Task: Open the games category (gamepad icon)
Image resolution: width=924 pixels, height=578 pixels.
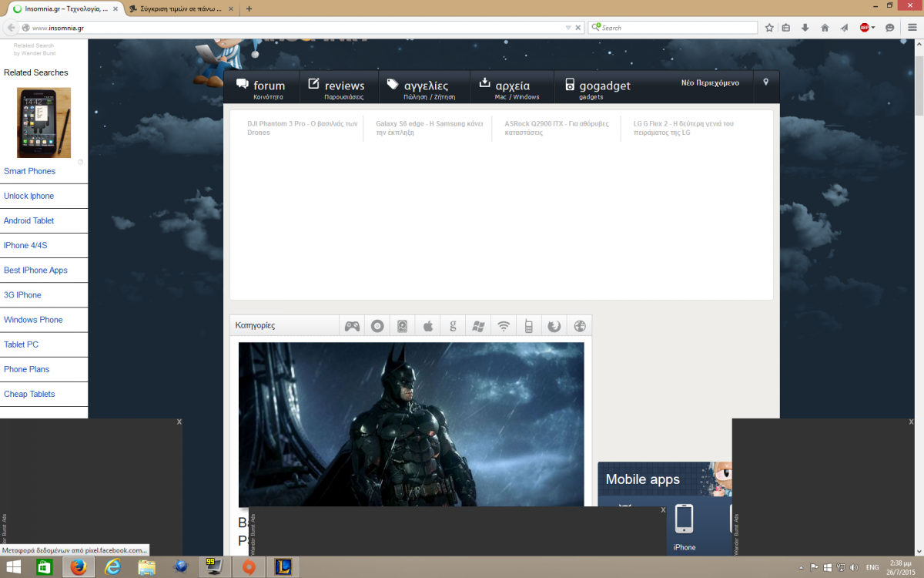Action: click(x=352, y=326)
